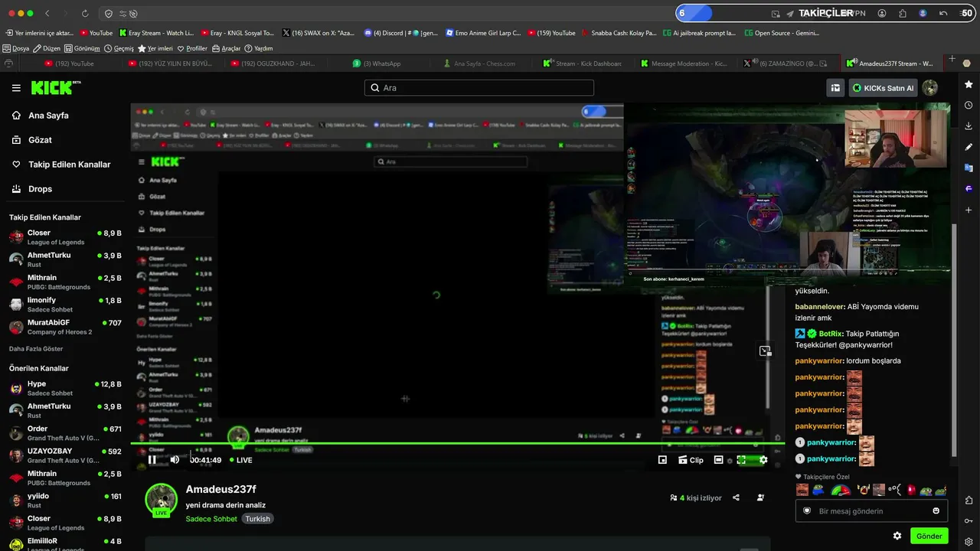
Task: Open chat settings gear
Action: tap(897, 536)
